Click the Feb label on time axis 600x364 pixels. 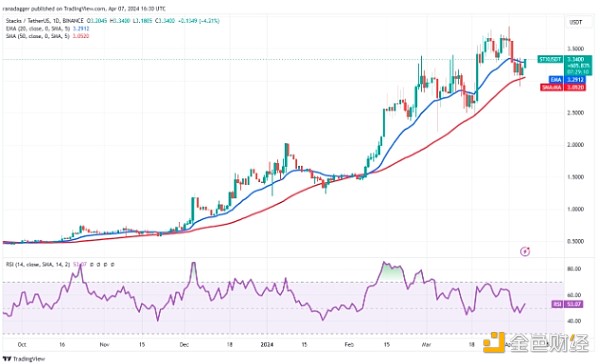tap(349, 344)
